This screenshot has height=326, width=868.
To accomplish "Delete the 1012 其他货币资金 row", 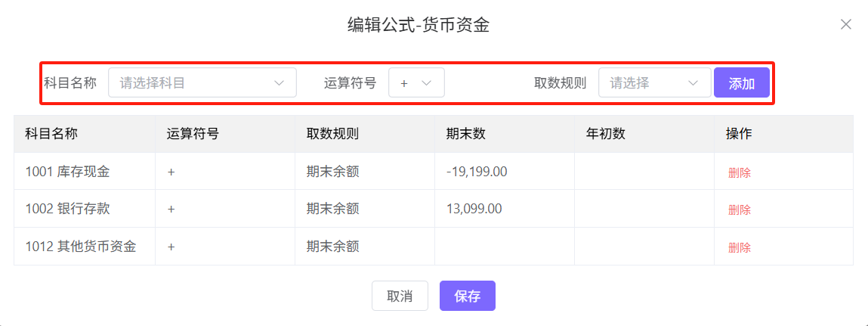I will tap(739, 247).
